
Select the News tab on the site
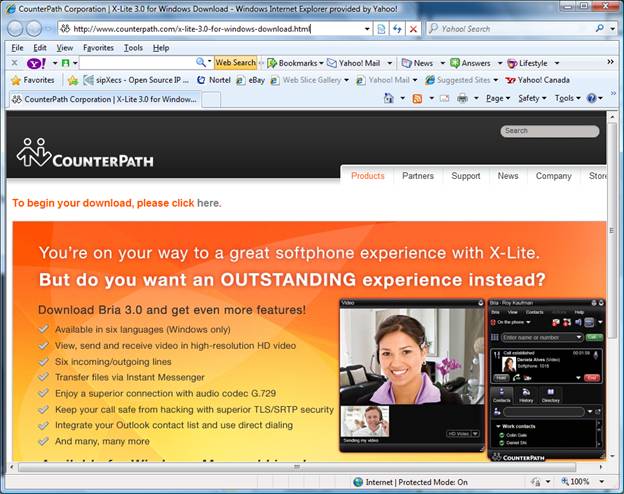pos(508,176)
